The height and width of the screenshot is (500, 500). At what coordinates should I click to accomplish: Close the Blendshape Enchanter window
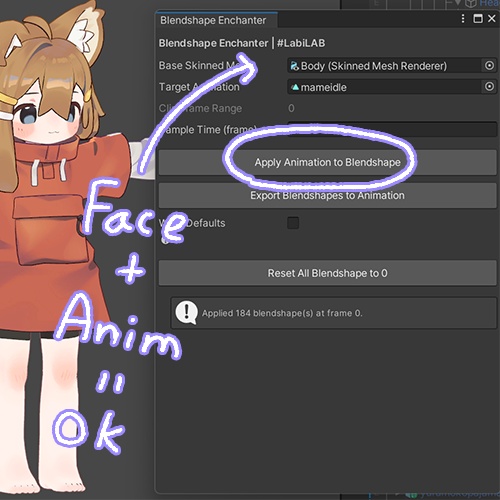492,19
